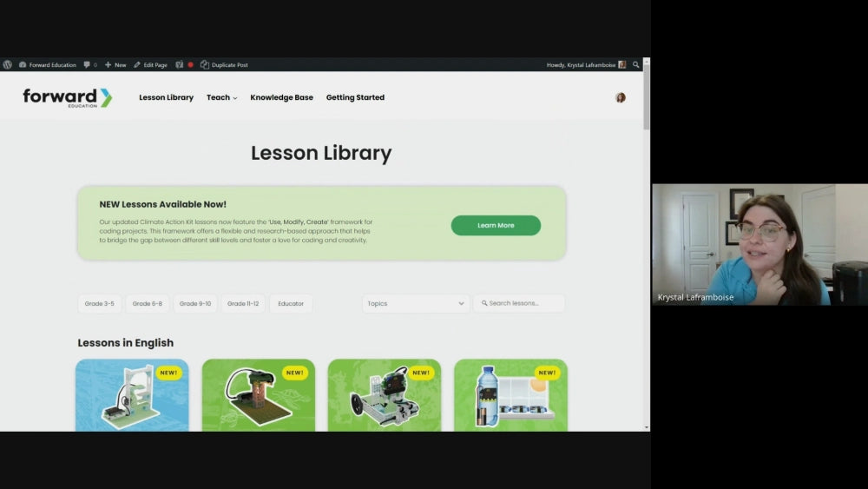Image resolution: width=868 pixels, height=489 pixels.
Task: Click the plus New item in admin bar
Action: pyautogui.click(x=115, y=65)
